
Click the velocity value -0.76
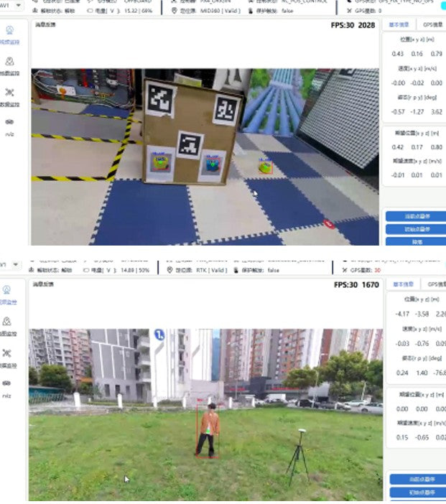pyautogui.click(x=422, y=344)
